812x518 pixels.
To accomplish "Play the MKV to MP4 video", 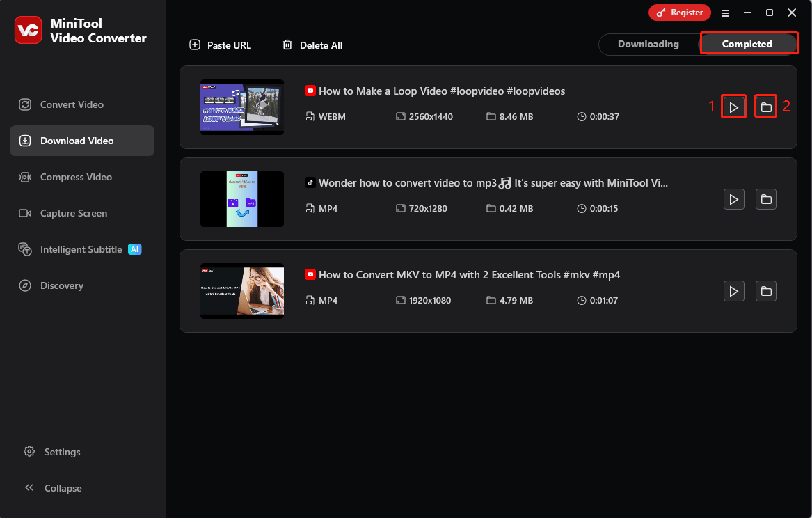I will [733, 291].
